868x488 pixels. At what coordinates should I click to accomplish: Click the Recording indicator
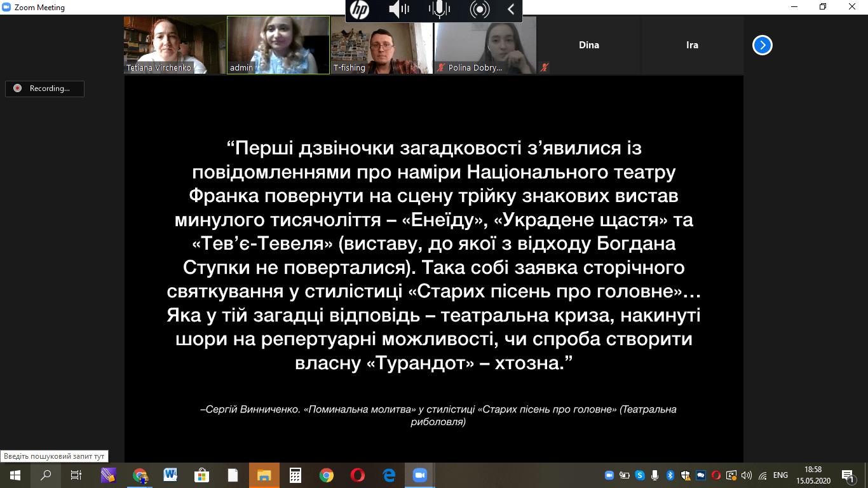point(44,89)
